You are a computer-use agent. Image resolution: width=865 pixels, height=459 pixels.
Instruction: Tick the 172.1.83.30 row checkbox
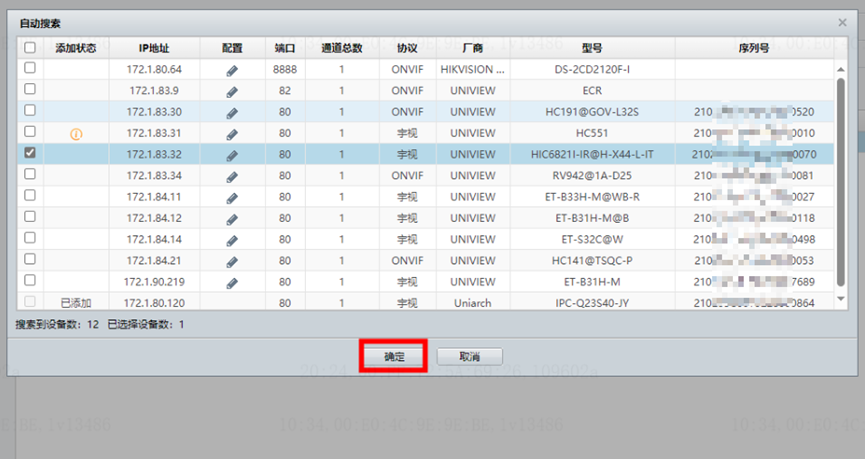point(30,110)
